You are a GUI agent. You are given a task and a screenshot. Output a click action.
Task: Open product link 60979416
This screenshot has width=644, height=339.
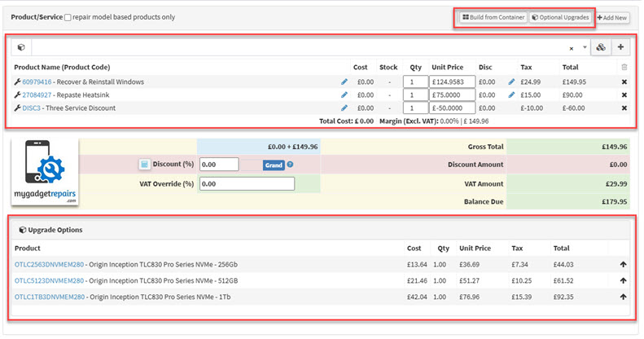coord(37,81)
